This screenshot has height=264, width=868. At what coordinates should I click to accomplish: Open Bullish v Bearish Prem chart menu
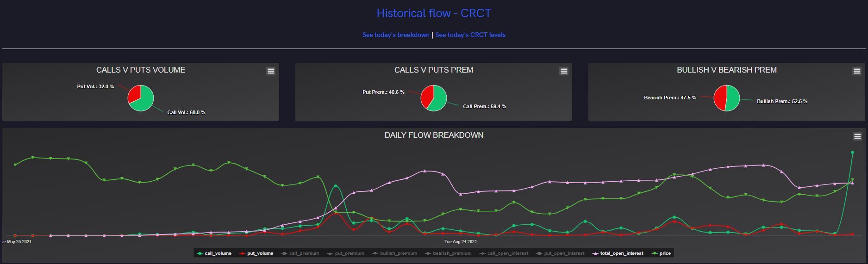coord(857,71)
